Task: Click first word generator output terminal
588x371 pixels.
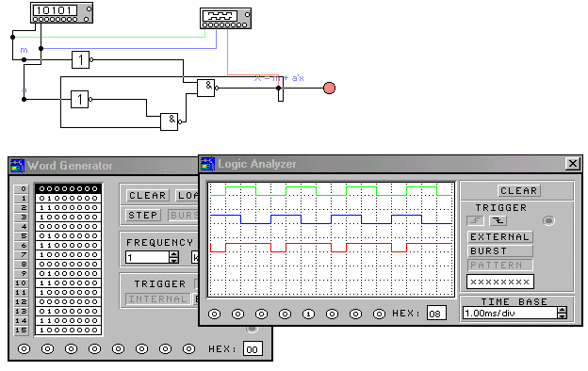Action: click(x=24, y=349)
